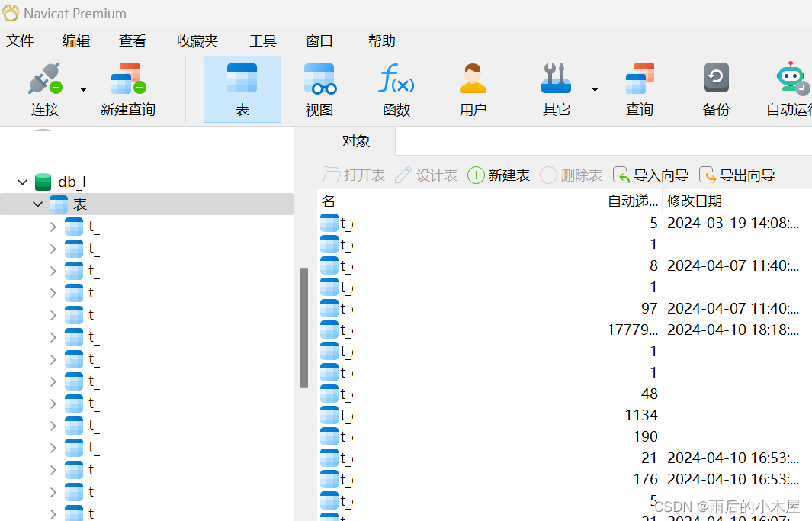Viewport: 812px width, 521px height.
Task: Collapse the db_l database node
Action: point(21,182)
